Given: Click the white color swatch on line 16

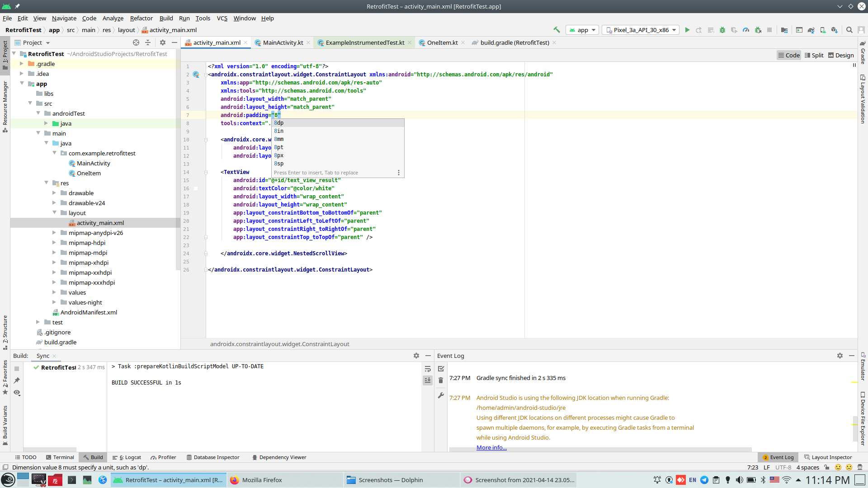Looking at the screenshot, I should pos(196,188).
